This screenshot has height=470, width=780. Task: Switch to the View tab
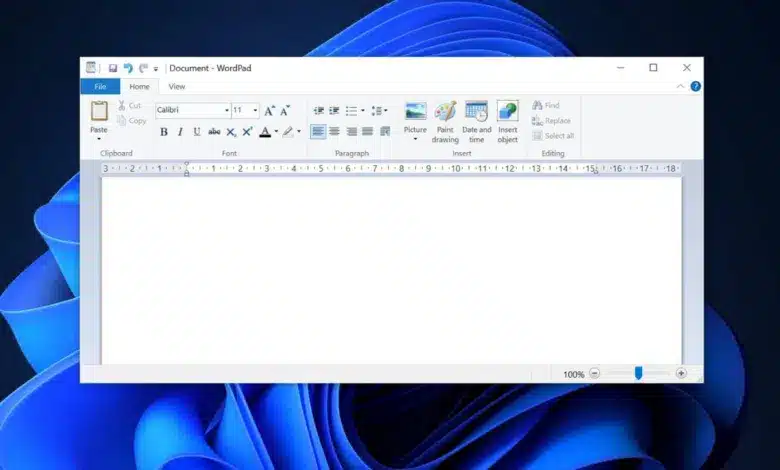177,87
